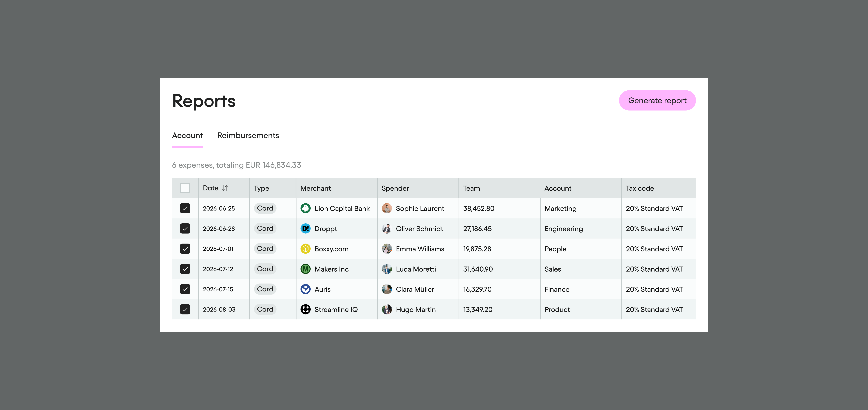The image size is (868, 410).
Task: Click Oliver Schmidt's avatar
Action: tap(387, 228)
